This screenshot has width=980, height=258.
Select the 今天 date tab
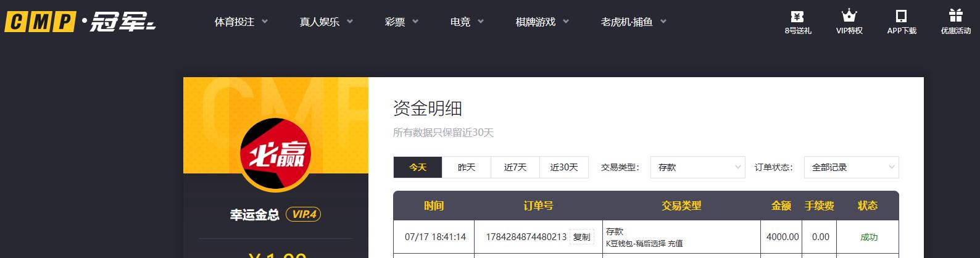click(418, 167)
